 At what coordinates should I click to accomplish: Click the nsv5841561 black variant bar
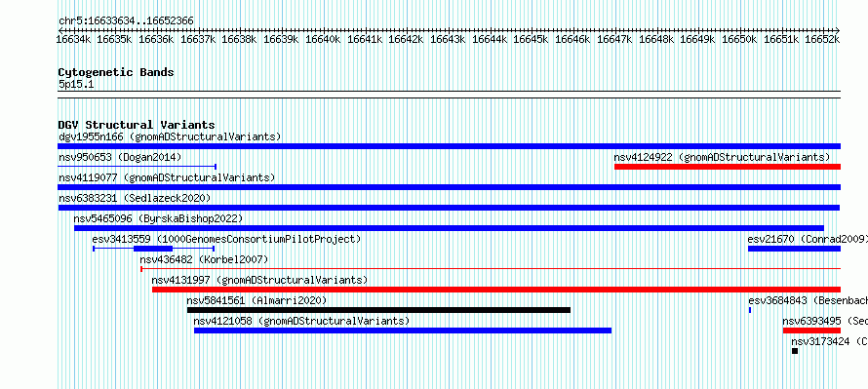(x=378, y=310)
